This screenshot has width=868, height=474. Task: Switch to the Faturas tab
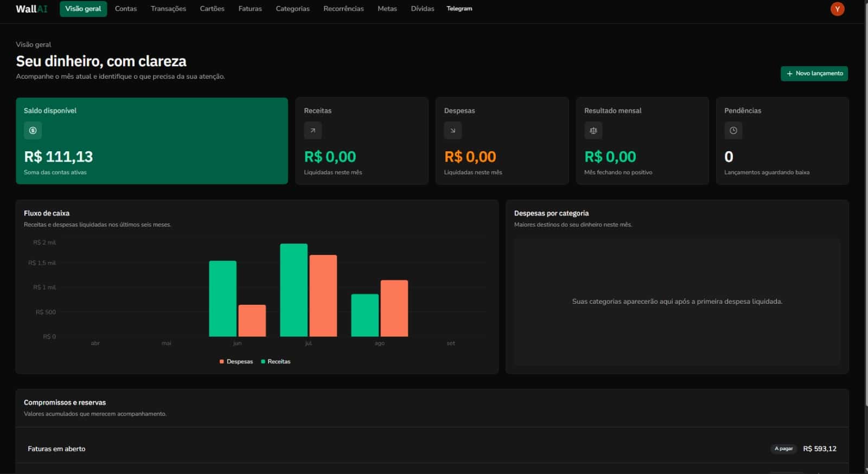point(250,9)
